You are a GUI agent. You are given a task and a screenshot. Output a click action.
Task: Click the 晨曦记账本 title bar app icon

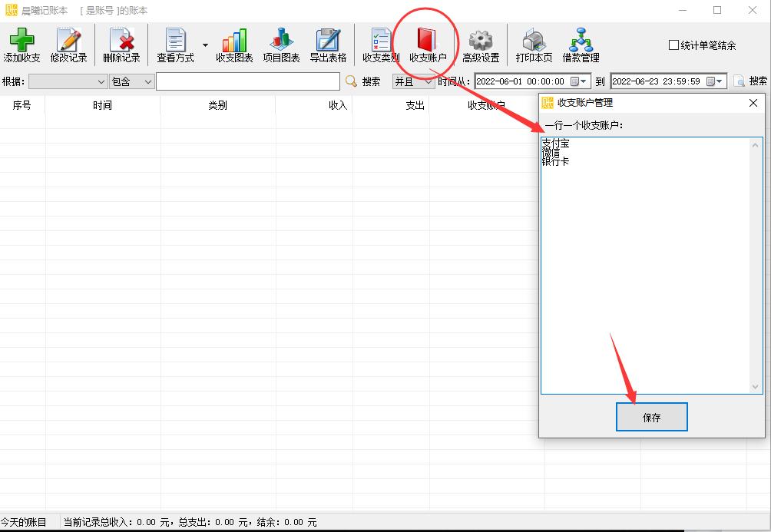[11, 10]
